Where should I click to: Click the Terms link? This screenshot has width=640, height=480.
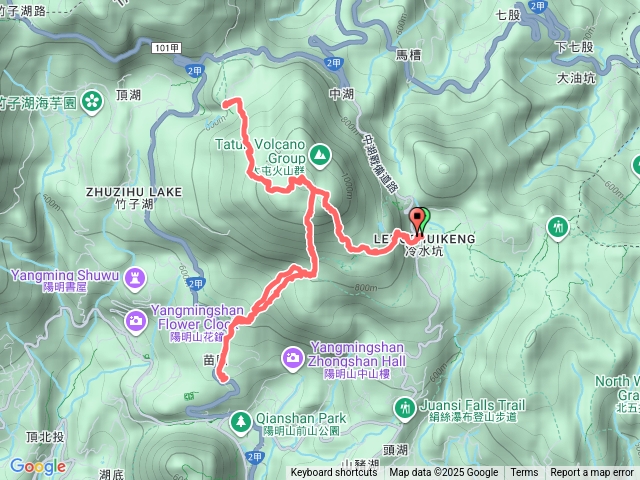(x=524, y=473)
